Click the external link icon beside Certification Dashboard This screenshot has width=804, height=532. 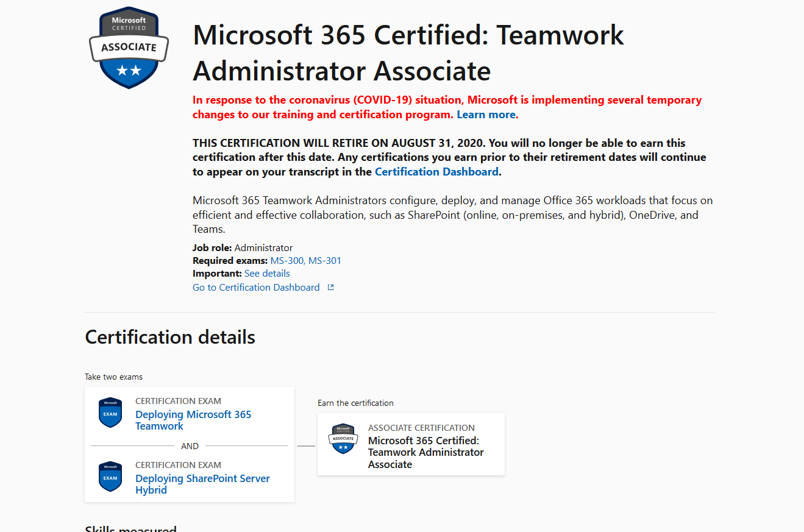[x=330, y=288]
